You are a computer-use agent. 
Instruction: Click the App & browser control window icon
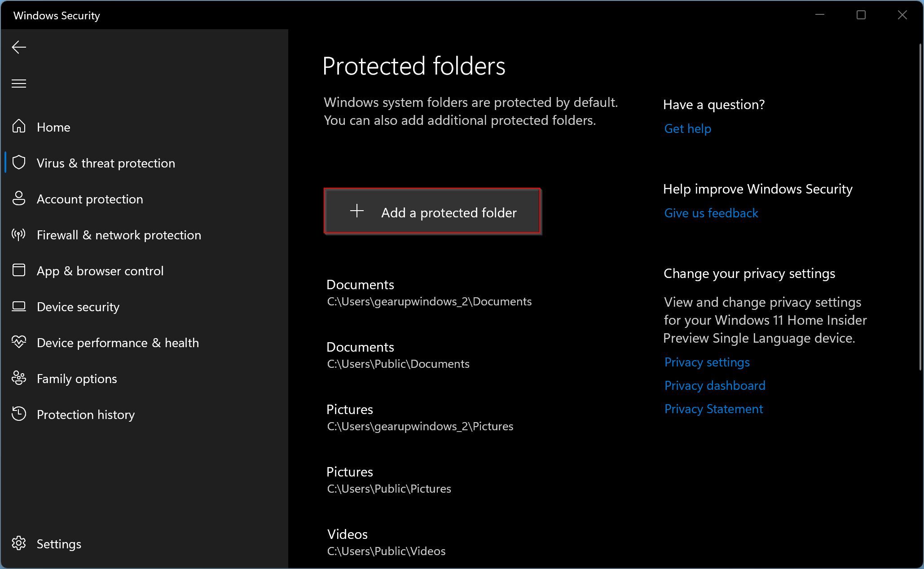click(x=19, y=270)
